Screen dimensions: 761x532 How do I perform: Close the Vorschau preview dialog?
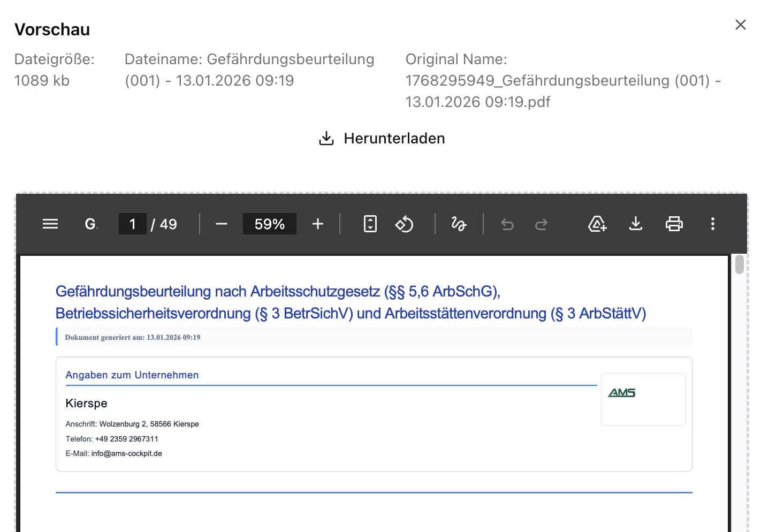(740, 25)
